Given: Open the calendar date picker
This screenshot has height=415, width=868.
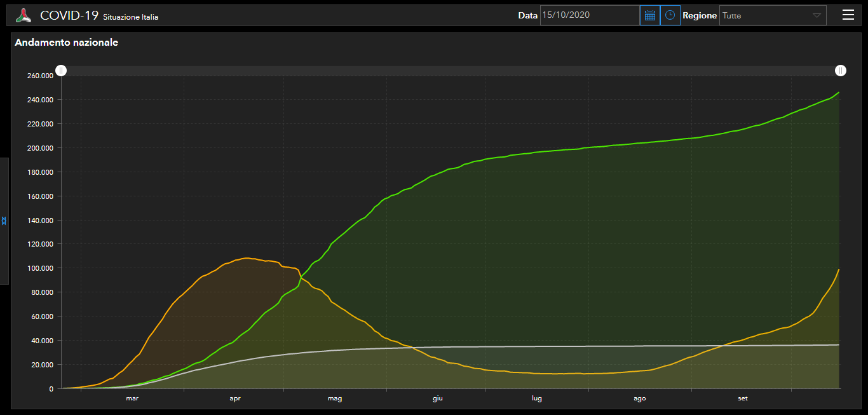Looking at the screenshot, I should [x=649, y=15].
